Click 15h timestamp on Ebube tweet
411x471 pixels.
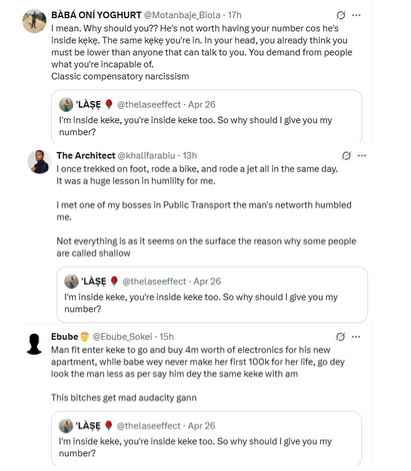click(x=167, y=337)
